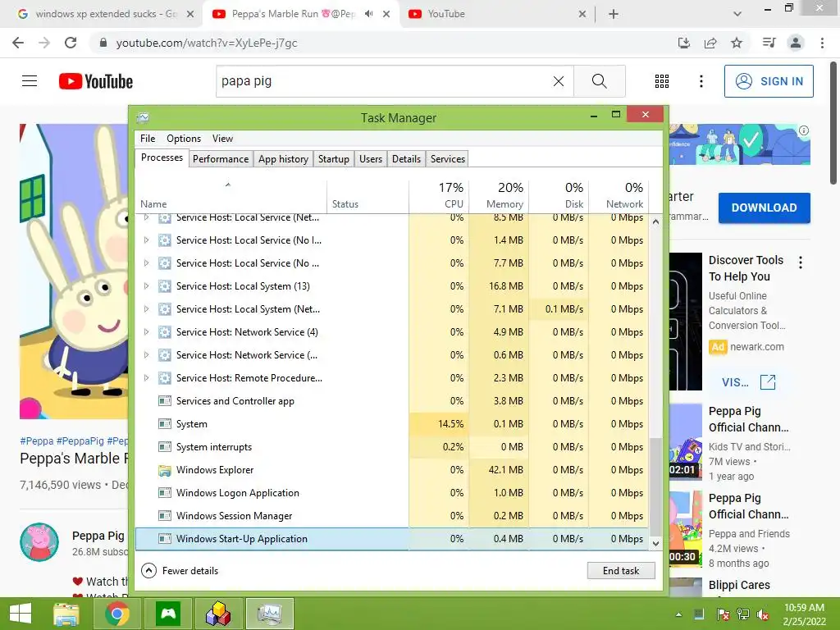840x630 pixels.
Task: Click the colored blocks taskbar icon
Action: click(218, 614)
